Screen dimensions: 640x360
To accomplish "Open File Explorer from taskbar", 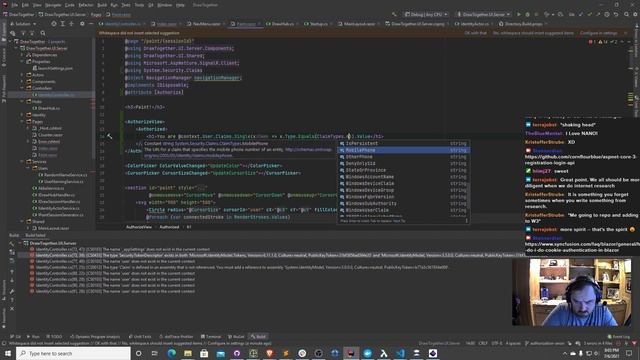I will [x=188, y=353].
